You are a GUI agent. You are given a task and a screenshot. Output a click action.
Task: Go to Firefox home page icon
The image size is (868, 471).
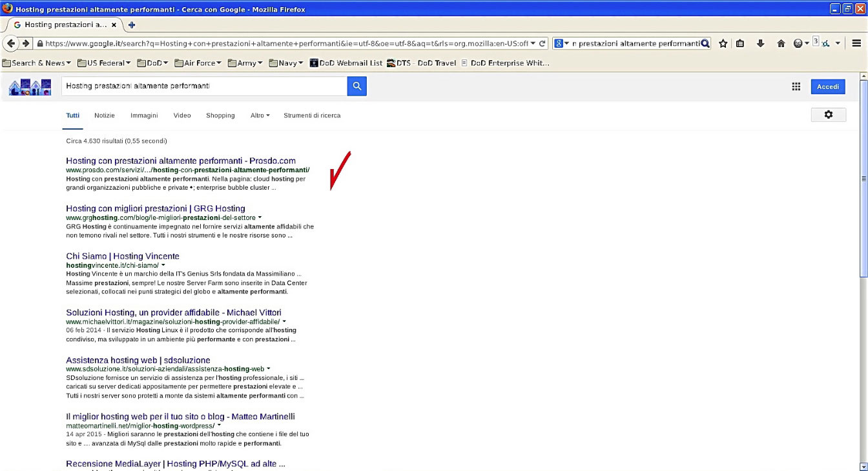tap(781, 43)
